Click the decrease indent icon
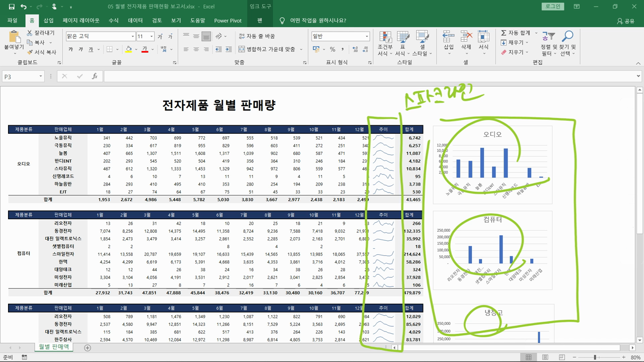The width and height of the screenshot is (644, 362). click(218, 49)
